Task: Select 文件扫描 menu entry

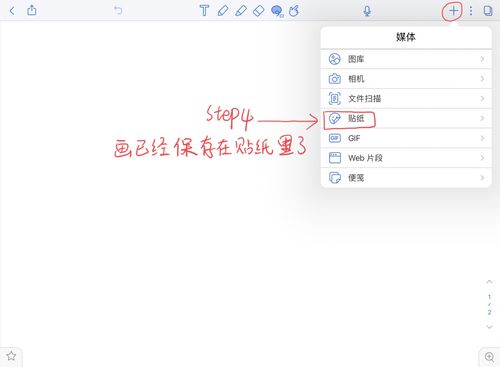Action: click(x=406, y=99)
